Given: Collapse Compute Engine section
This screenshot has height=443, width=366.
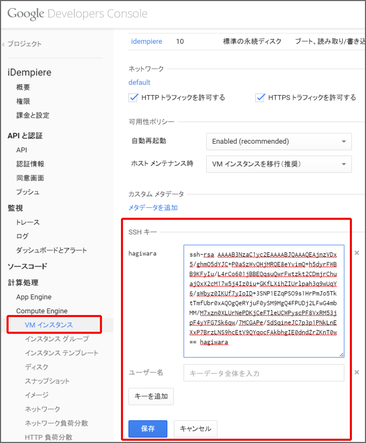Looking at the screenshot, I should pyautogui.click(x=42, y=311).
